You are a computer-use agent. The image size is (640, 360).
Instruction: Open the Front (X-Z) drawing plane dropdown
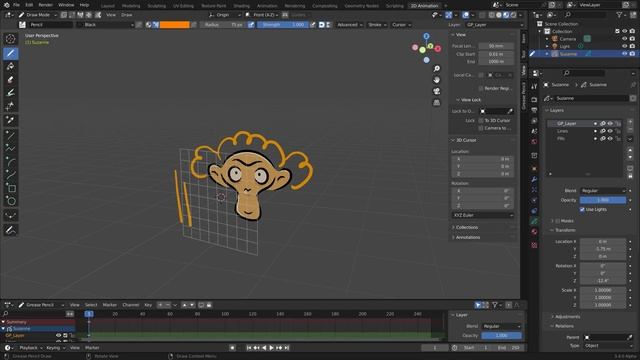click(x=263, y=15)
